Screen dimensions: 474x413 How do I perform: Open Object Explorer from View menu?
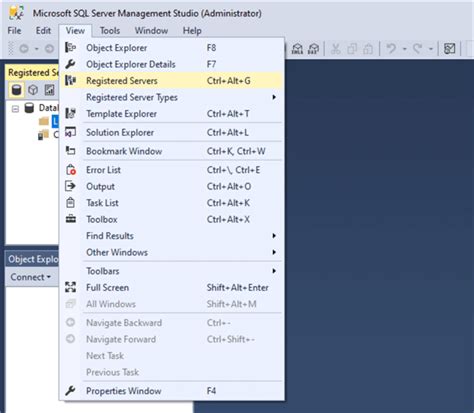(172, 48)
